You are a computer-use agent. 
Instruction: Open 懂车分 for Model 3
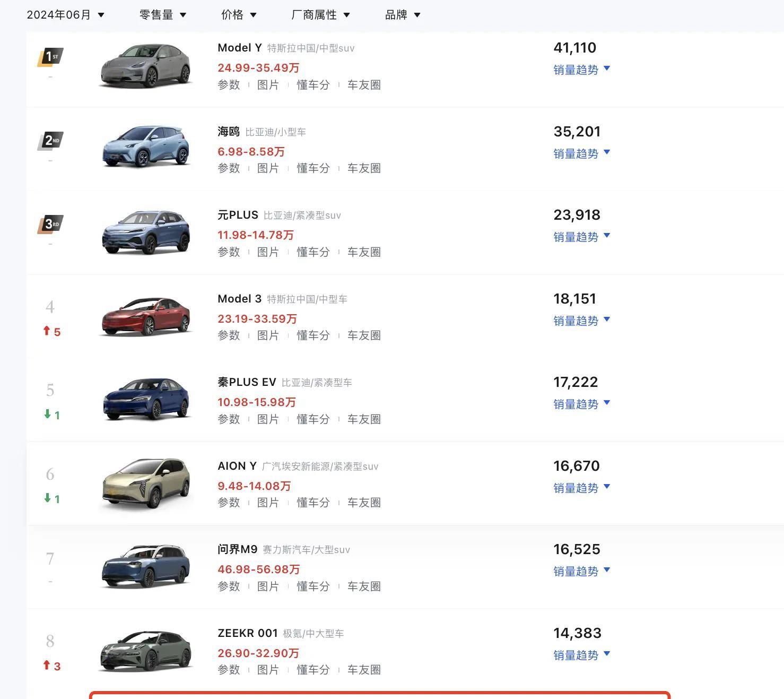(x=313, y=335)
